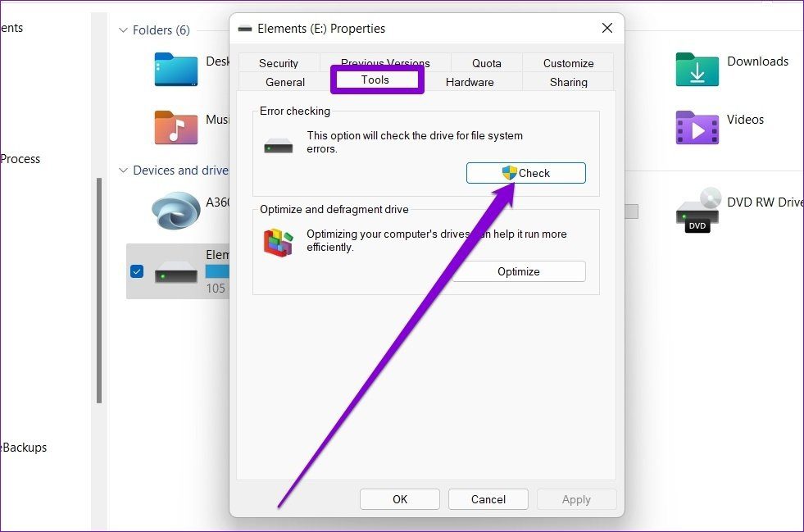Screen dimensions: 804x532
Task: Click the Optimize button
Action: click(x=519, y=271)
